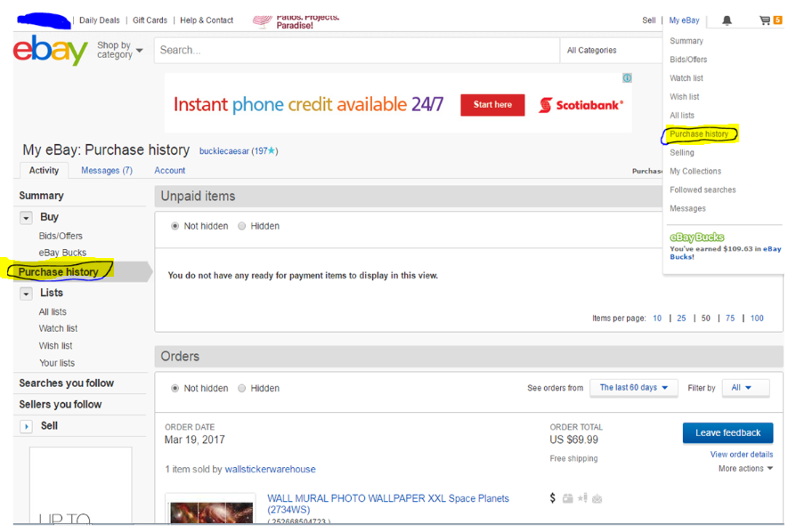The image size is (788, 532).
Task: Open WALL MURAL PHOTO WALLPAPER item link
Action: [388, 504]
